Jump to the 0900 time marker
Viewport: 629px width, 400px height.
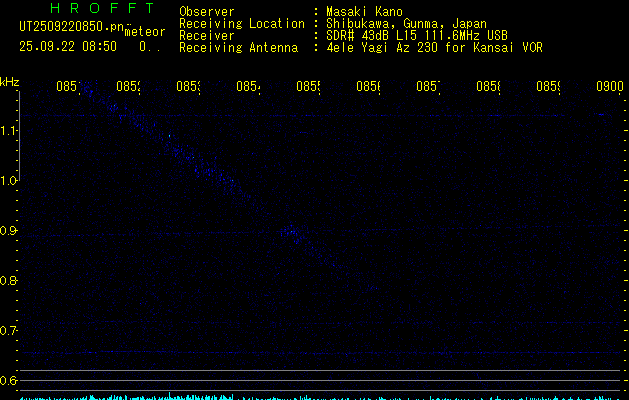point(608,87)
